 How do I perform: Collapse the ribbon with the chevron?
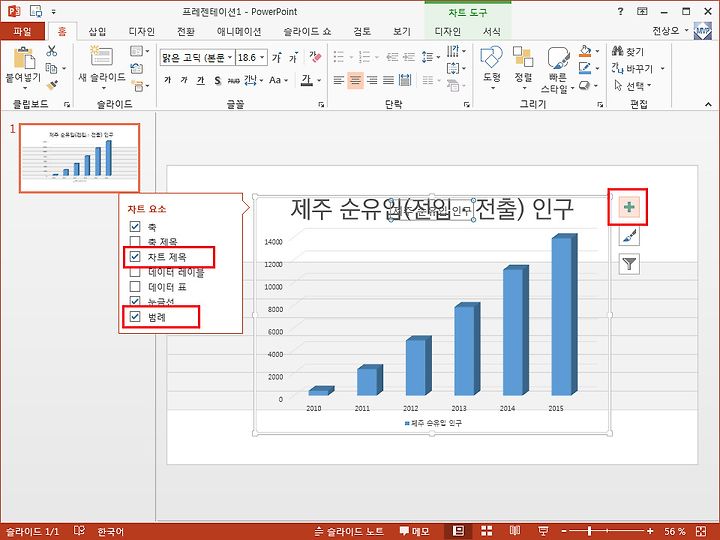click(x=709, y=105)
